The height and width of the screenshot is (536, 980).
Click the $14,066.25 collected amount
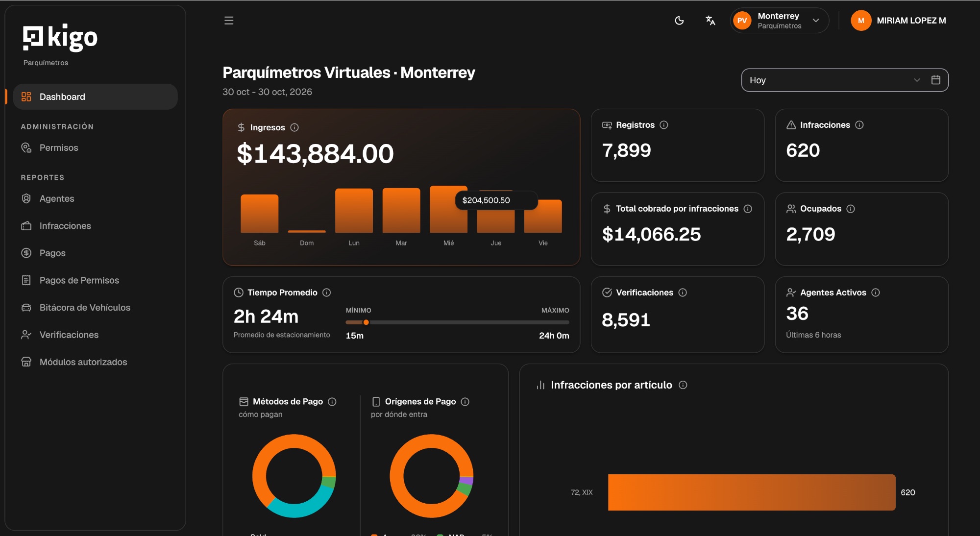[x=651, y=234]
